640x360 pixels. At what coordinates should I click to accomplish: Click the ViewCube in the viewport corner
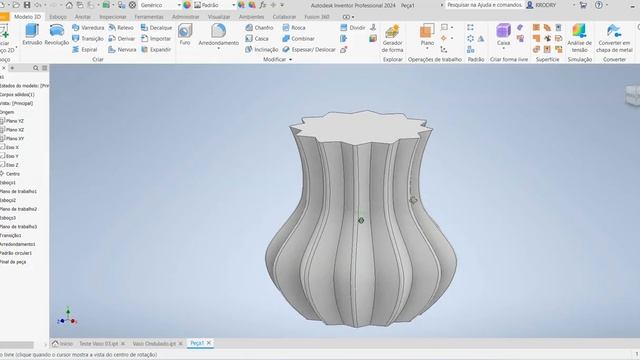pyautogui.click(x=632, y=95)
